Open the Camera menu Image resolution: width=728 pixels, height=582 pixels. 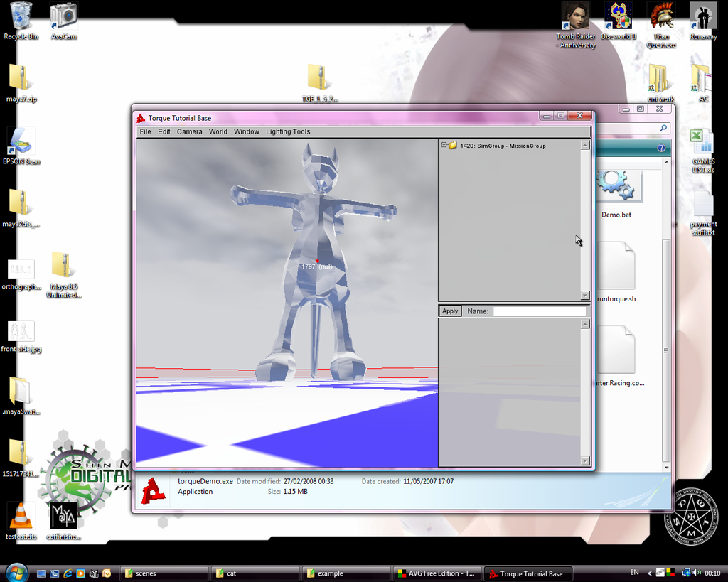tap(189, 131)
